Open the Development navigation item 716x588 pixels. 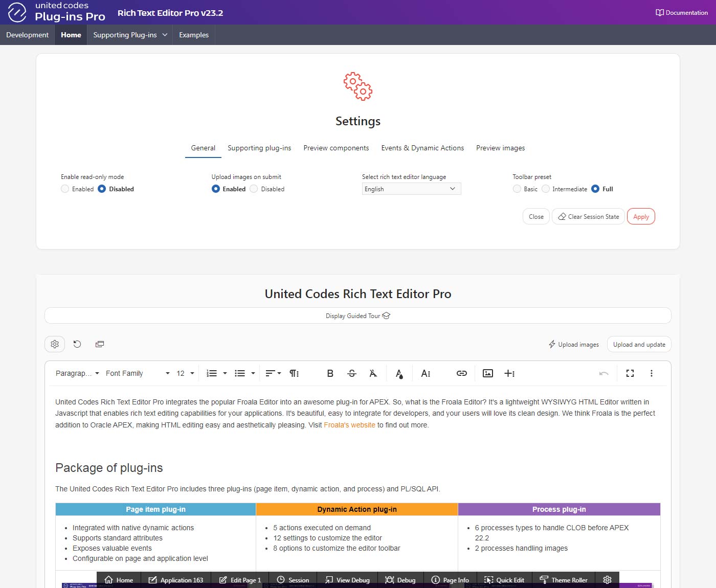click(27, 35)
